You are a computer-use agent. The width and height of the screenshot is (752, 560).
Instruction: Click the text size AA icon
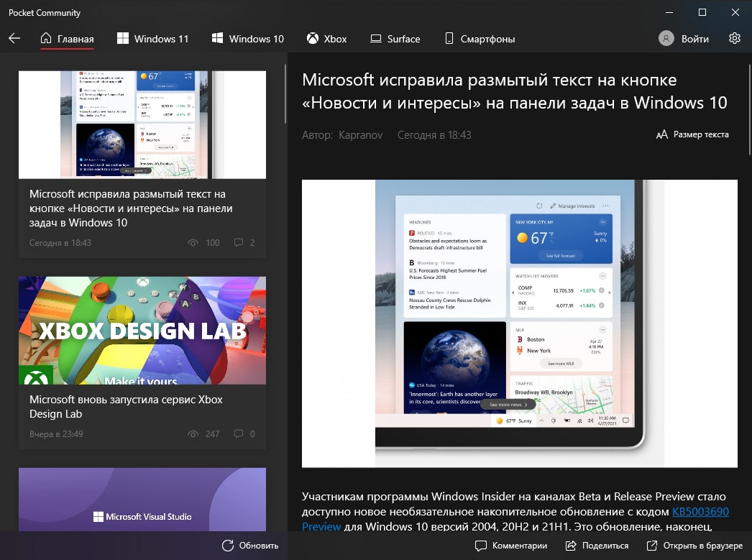[x=662, y=134]
